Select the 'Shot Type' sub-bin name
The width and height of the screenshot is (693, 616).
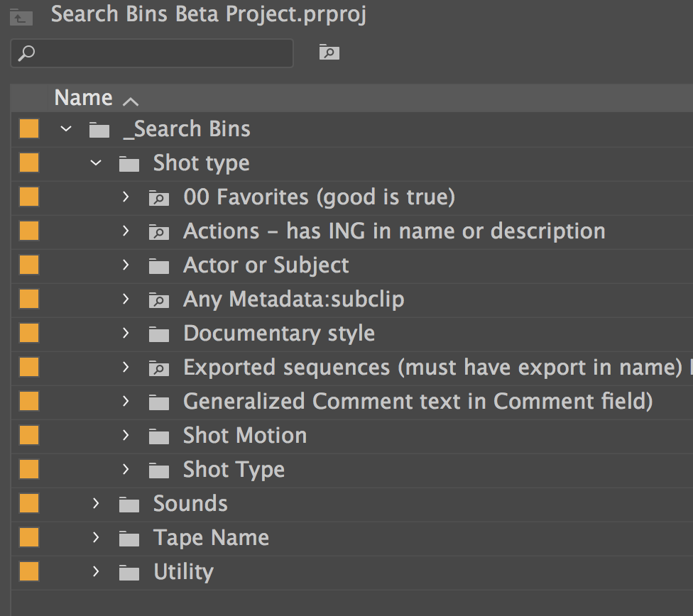coord(234,470)
